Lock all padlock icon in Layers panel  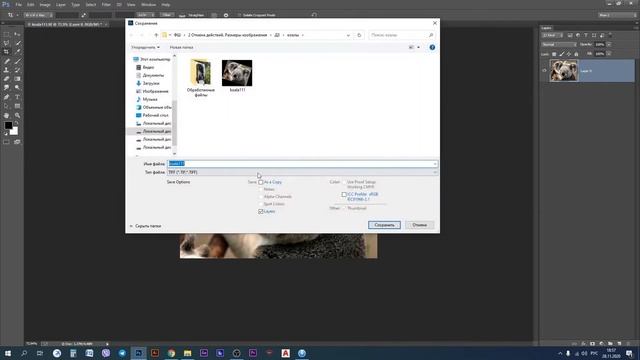576,54
